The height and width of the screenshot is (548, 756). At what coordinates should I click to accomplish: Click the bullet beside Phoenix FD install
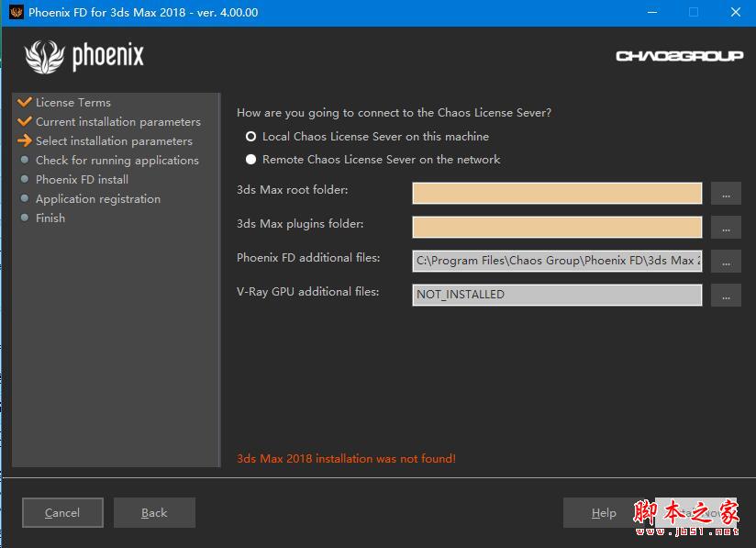[x=25, y=179]
